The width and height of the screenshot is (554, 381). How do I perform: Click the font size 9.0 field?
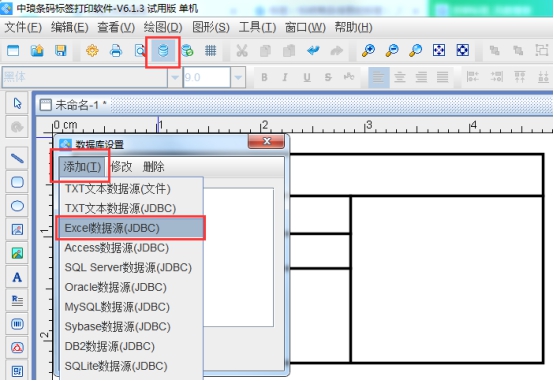tap(207, 77)
